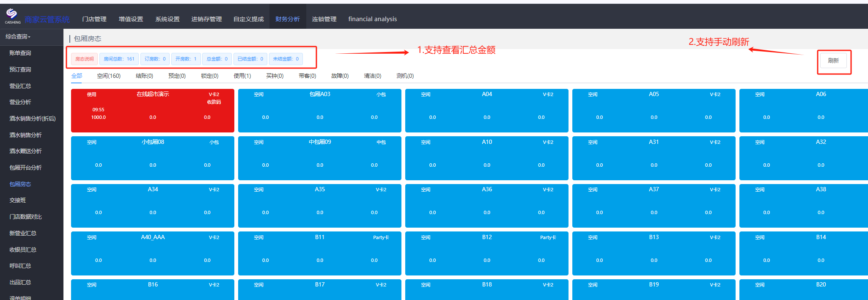Switch to the 锁定(0) tab

tap(209, 76)
